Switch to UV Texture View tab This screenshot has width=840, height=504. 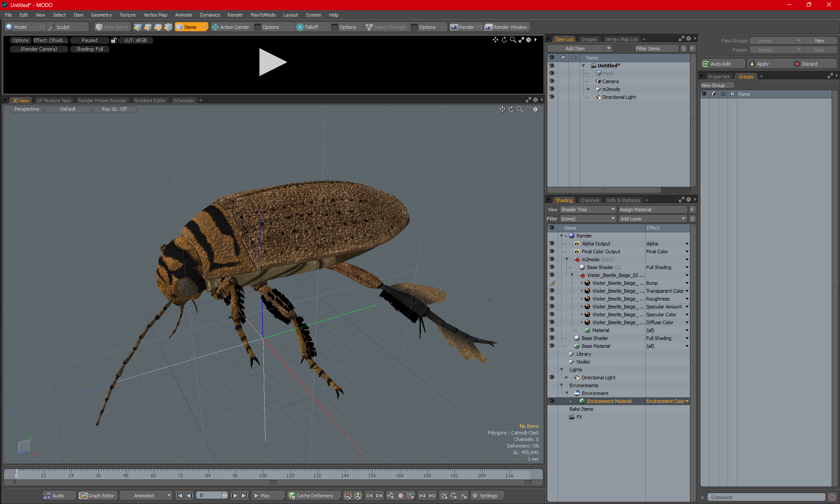point(53,101)
